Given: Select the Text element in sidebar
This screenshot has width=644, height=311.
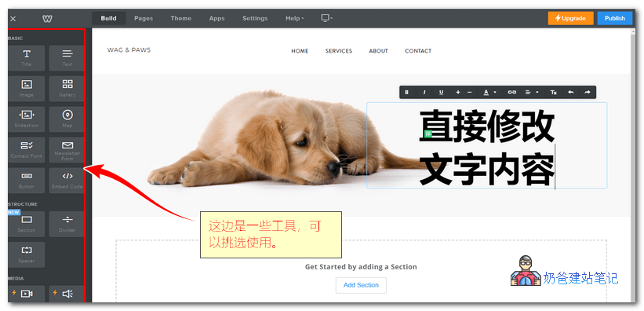Looking at the screenshot, I should (x=67, y=58).
